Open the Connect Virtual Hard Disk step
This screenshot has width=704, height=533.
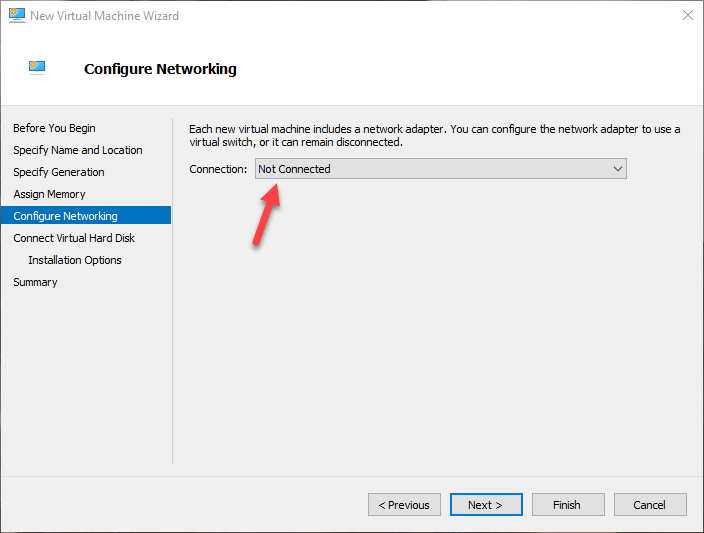74,238
